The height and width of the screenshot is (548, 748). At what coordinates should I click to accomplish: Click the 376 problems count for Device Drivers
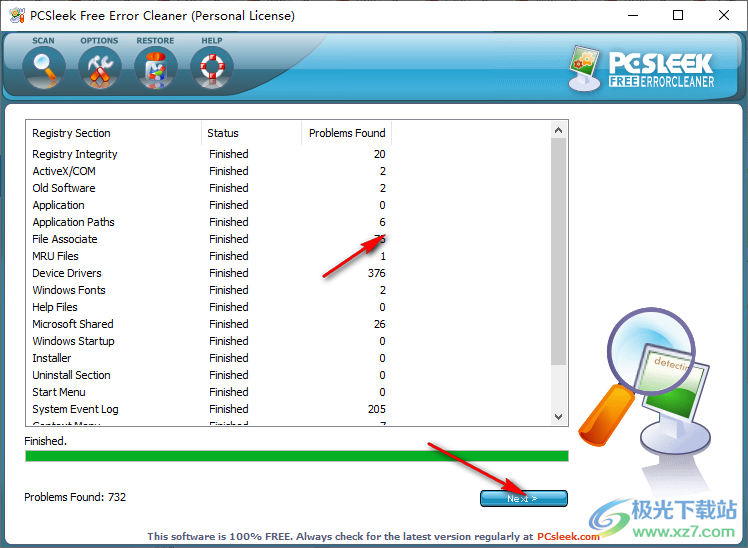pyautogui.click(x=376, y=273)
